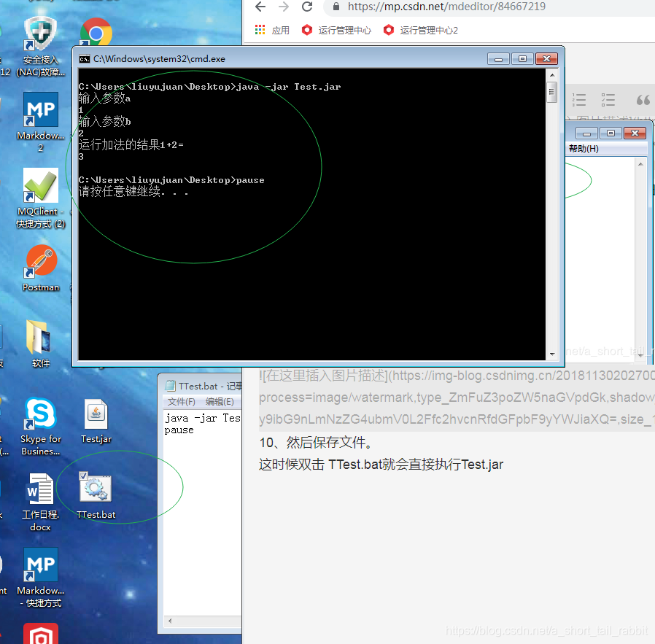Open the 运行管理中心 bookmark

[x=336, y=30]
